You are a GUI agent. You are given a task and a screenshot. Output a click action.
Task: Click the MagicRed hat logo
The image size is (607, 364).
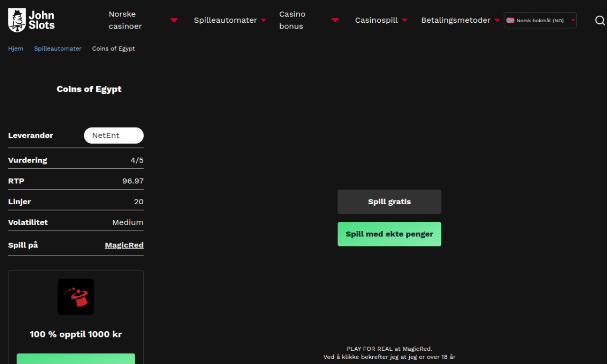point(76,297)
